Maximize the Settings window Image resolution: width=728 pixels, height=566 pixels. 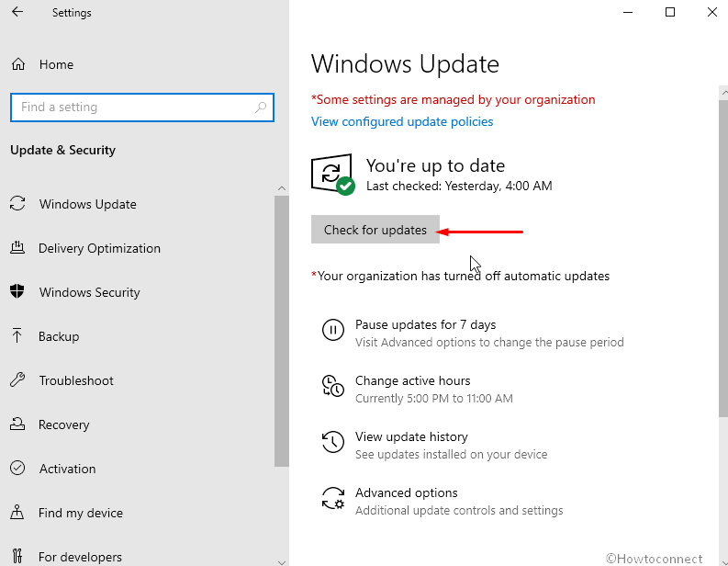[x=670, y=12]
